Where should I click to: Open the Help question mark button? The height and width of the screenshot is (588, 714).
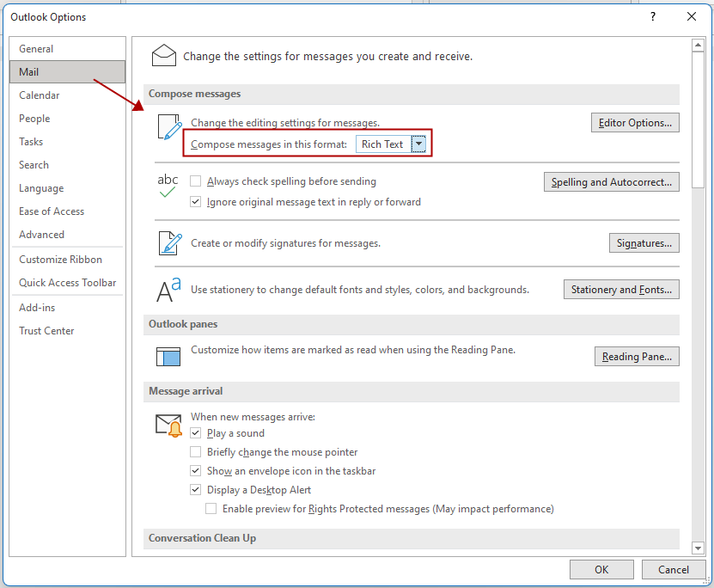click(653, 17)
